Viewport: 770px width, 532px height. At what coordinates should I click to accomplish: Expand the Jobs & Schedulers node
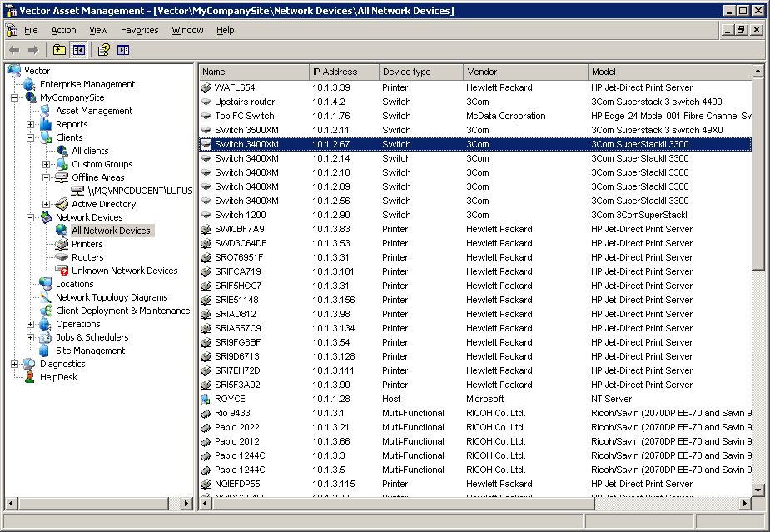(x=30, y=337)
